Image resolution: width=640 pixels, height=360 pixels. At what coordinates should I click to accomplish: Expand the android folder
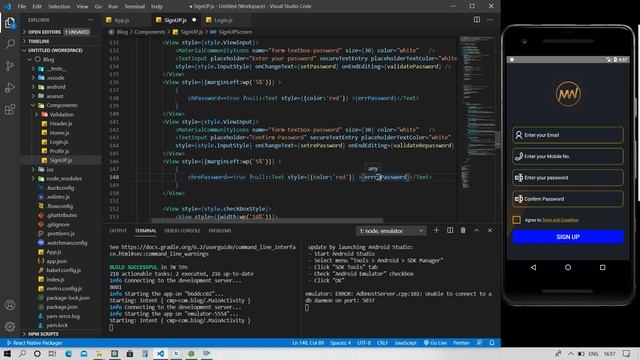[60, 87]
